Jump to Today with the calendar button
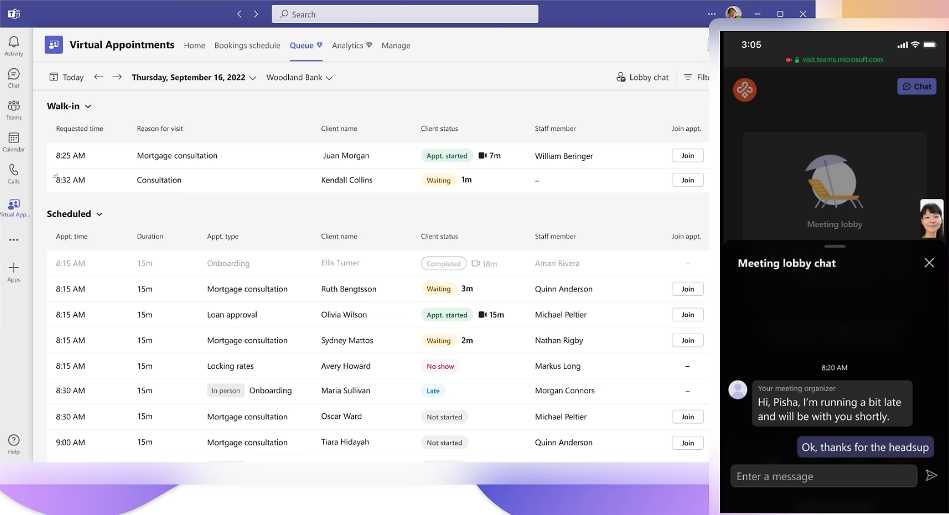The width and height of the screenshot is (949, 515). point(66,77)
